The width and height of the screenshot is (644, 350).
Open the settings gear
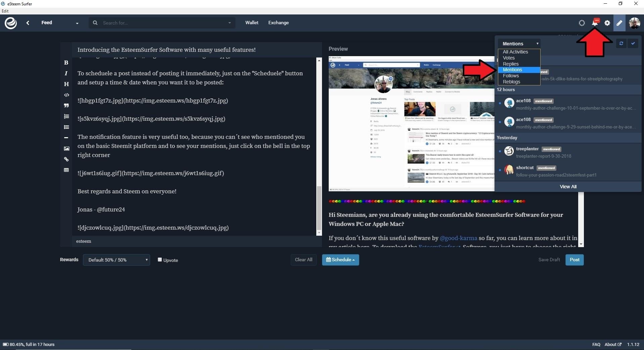click(607, 23)
